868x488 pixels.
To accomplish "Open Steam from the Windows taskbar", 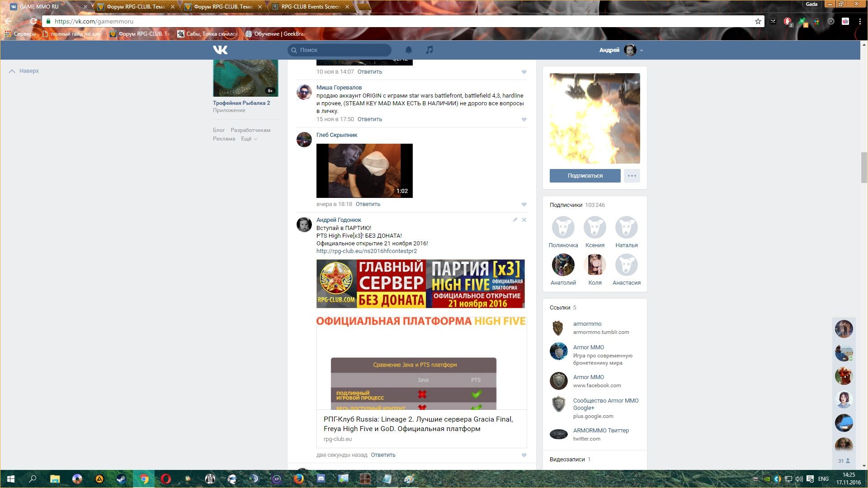I will pos(122,479).
